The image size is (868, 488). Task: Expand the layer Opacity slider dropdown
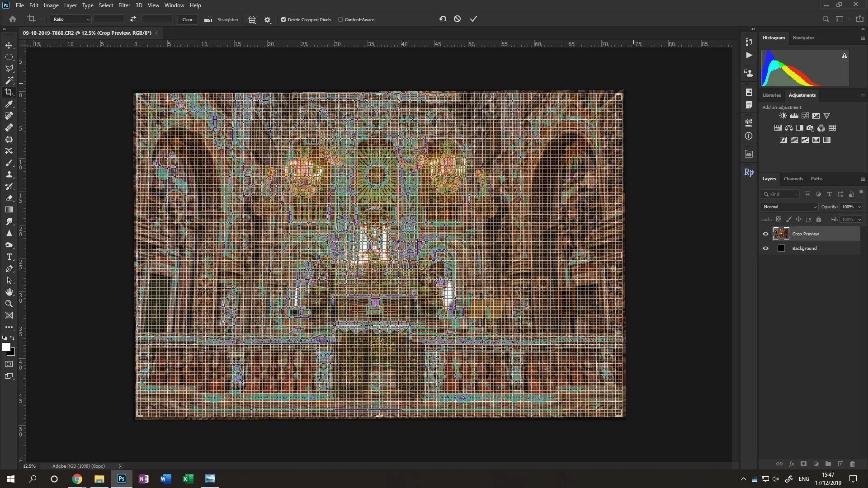pos(859,206)
